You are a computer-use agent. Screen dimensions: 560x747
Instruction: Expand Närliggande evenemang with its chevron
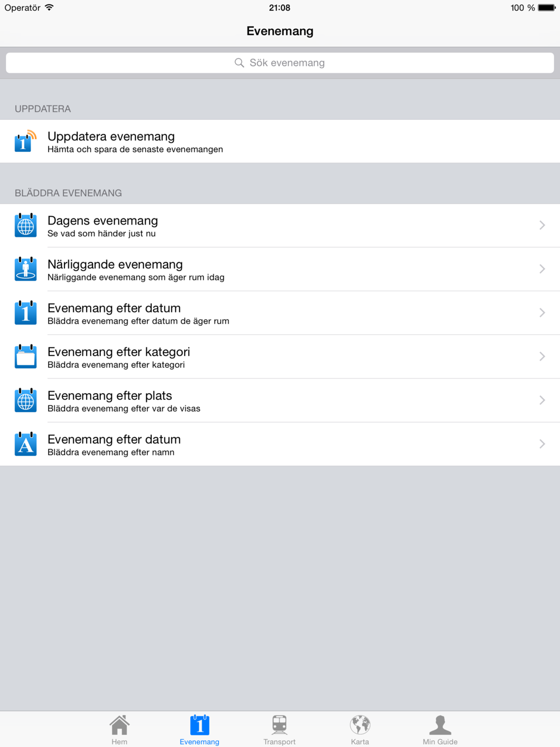point(542,269)
